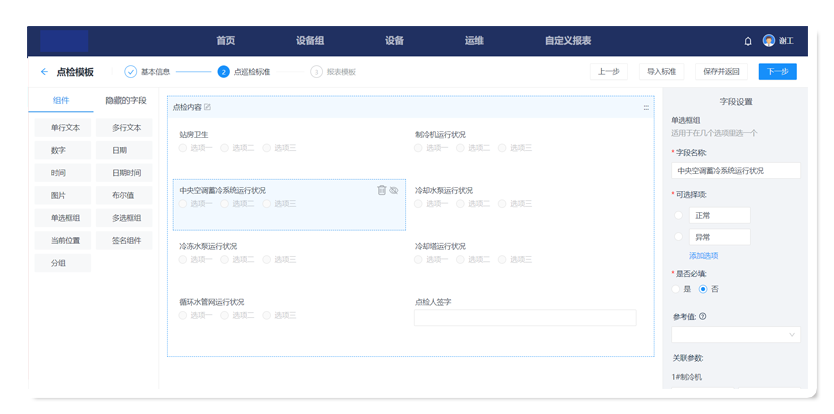This screenshot has height=414, width=834.
Task: Open the 参考值 dropdown
Action: click(736, 334)
